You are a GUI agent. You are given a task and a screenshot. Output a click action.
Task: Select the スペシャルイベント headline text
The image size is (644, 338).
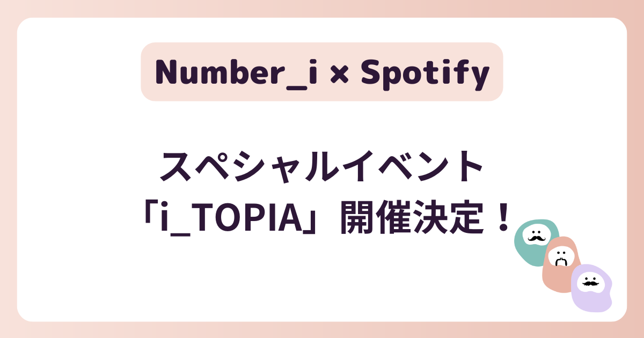321,167
